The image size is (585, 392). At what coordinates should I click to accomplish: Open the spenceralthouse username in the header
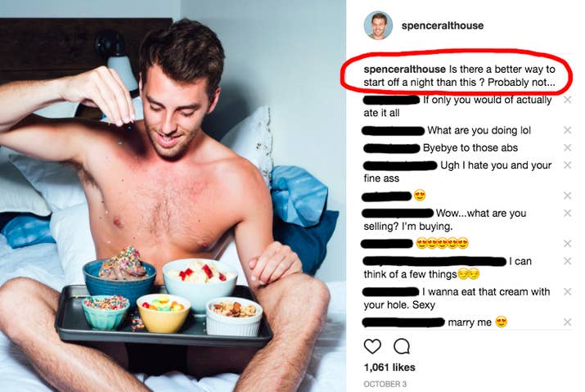click(443, 25)
